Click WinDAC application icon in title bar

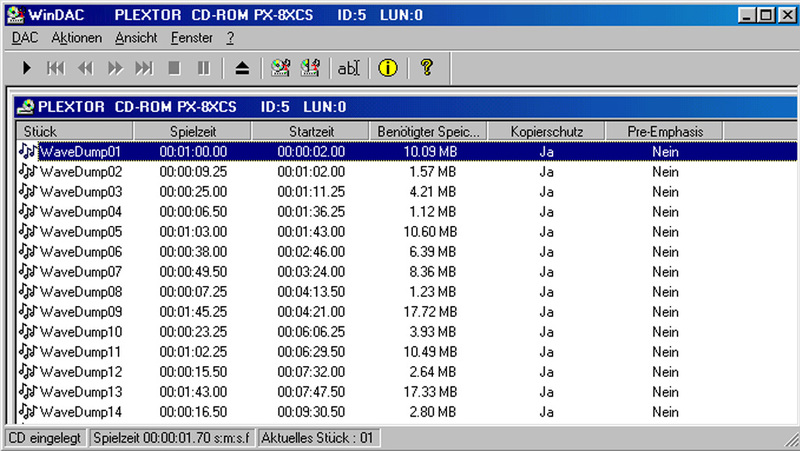tap(16, 15)
